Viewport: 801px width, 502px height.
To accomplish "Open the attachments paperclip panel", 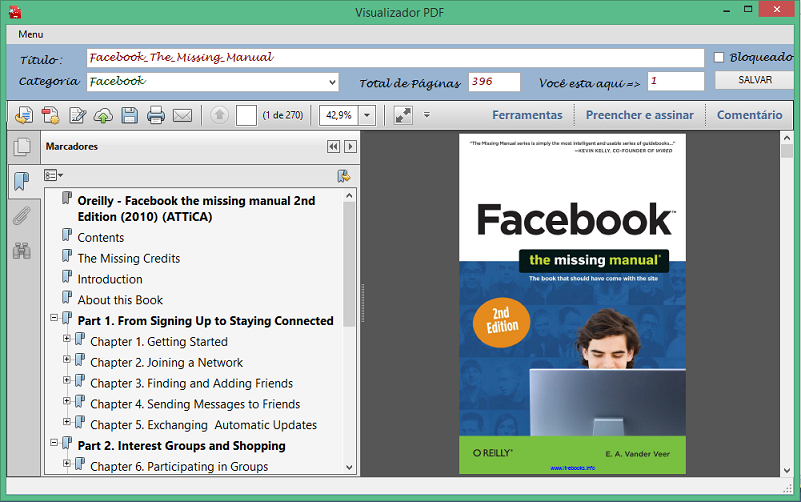I will coord(22,216).
